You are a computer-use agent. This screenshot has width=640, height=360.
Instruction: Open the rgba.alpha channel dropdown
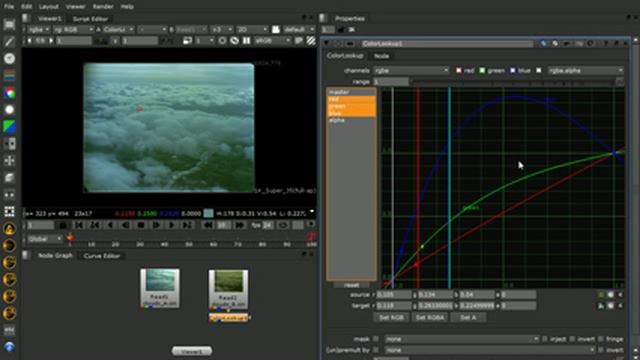[586, 71]
